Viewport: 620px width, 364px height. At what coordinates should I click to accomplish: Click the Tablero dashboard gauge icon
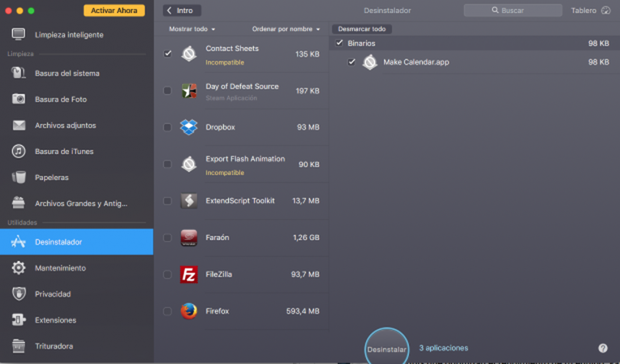pos(606,10)
